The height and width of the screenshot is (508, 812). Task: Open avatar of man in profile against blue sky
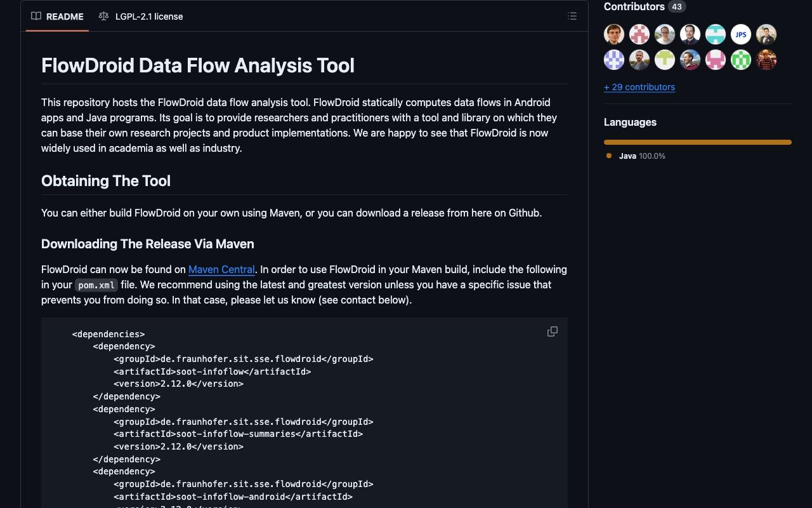pos(690,60)
